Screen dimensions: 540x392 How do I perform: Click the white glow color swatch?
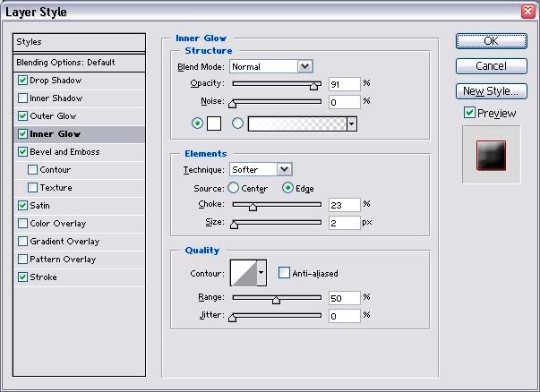coord(214,124)
